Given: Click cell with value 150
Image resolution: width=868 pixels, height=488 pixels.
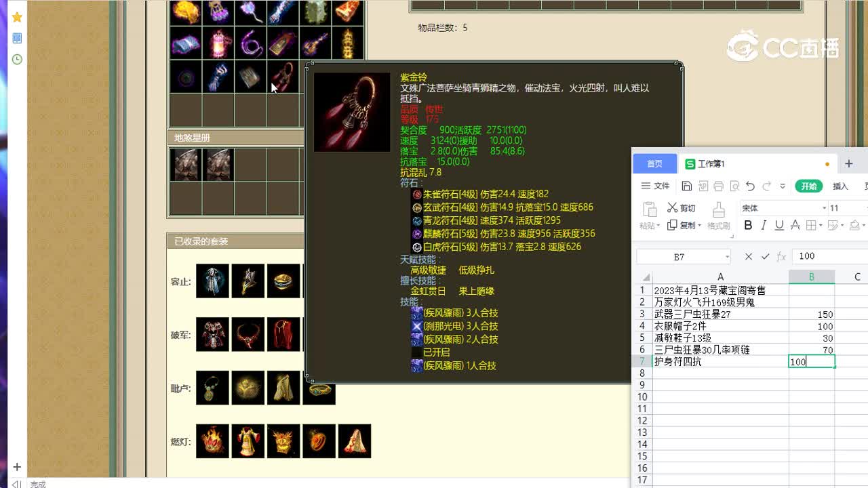Looking at the screenshot, I should (811, 314).
